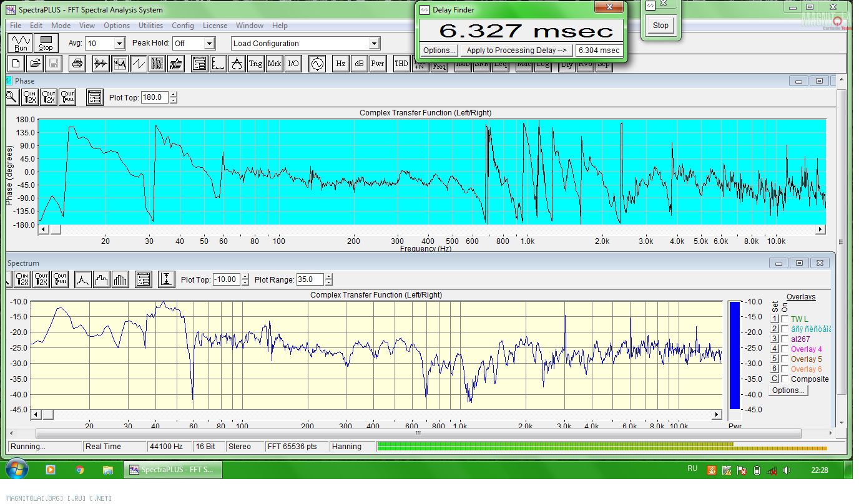Select the Trig trigger toolbar button

256,63
